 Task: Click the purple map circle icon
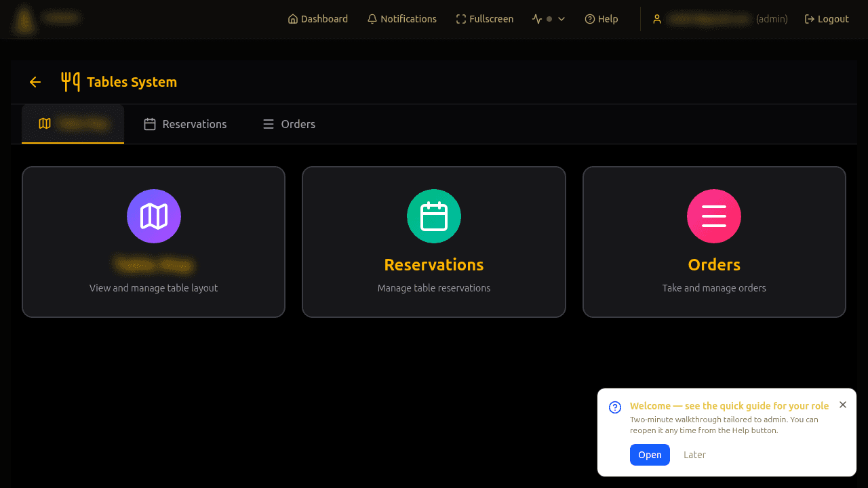pos(154,216)
